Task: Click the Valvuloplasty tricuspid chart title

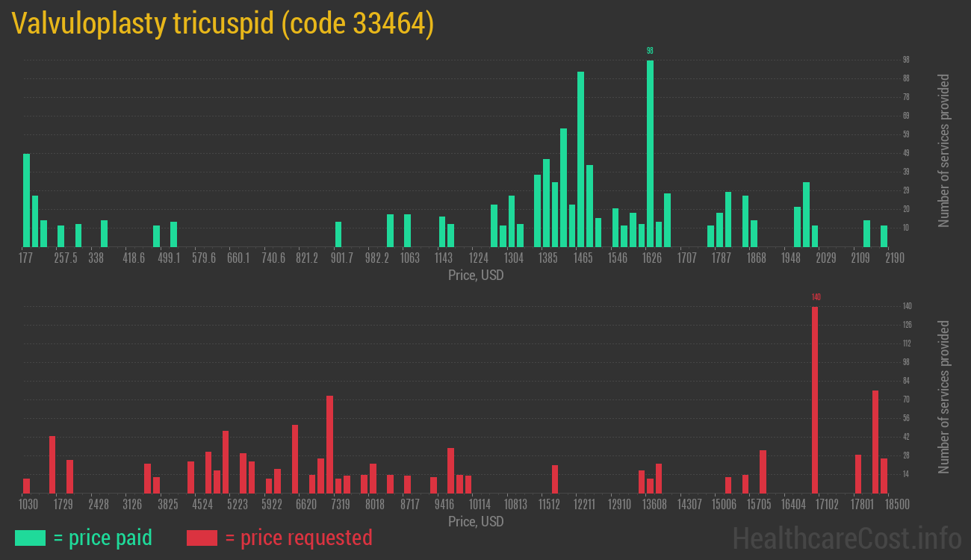Action: click(223, 24)
